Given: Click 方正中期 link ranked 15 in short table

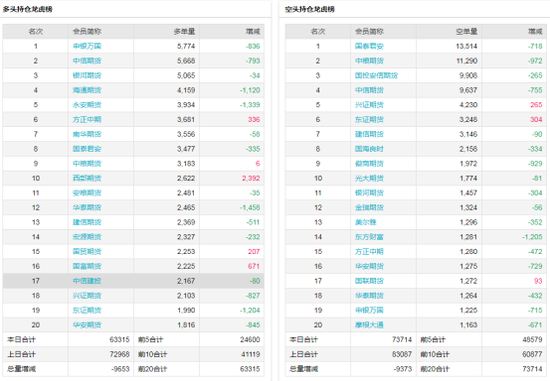Looking at the screenshot, I should 369,252.
